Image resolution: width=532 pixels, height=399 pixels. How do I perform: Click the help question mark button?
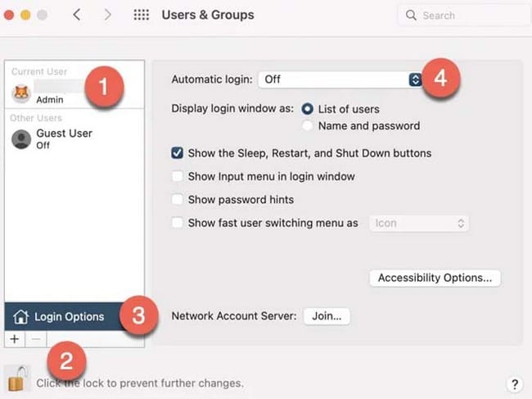coord(515,384)
